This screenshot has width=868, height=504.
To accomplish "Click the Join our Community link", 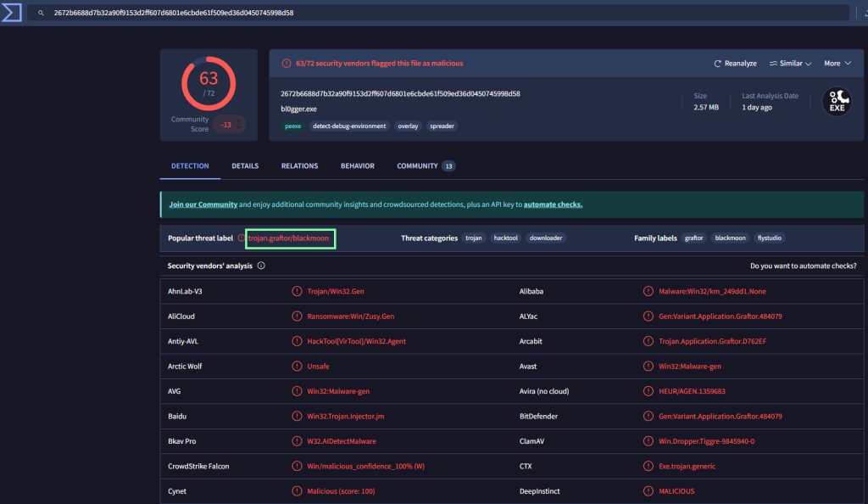I will 203,204.
